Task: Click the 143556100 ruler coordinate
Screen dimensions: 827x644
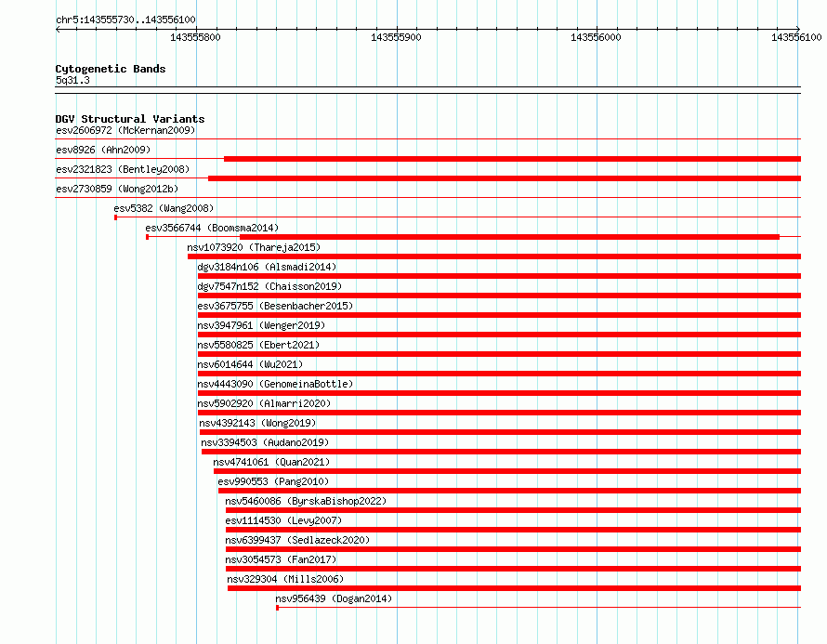Action: coord(796,37)
